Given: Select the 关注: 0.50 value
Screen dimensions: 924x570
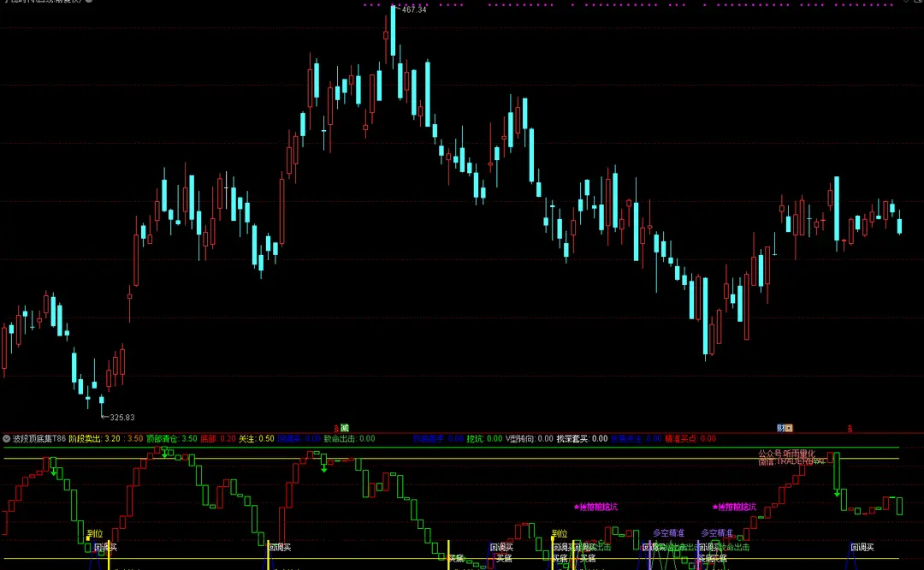Looking at the screenshot, I should tap(257, 438).
